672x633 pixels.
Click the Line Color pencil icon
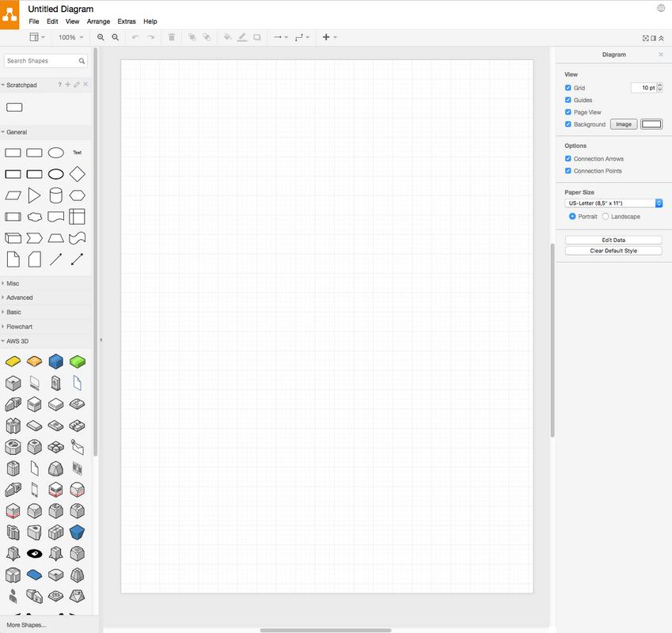pos(242,36)
